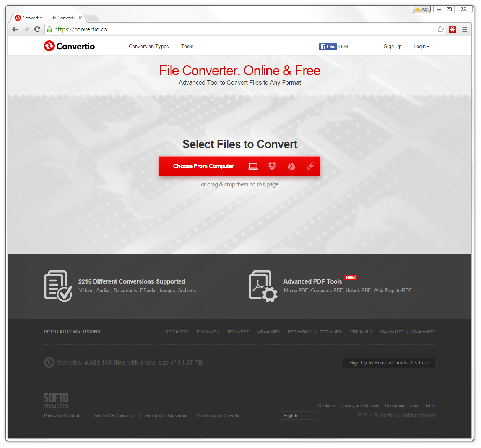481x448 pixels.
Task: Open the Chrome menu button
Action: click(x=465, y=29)
